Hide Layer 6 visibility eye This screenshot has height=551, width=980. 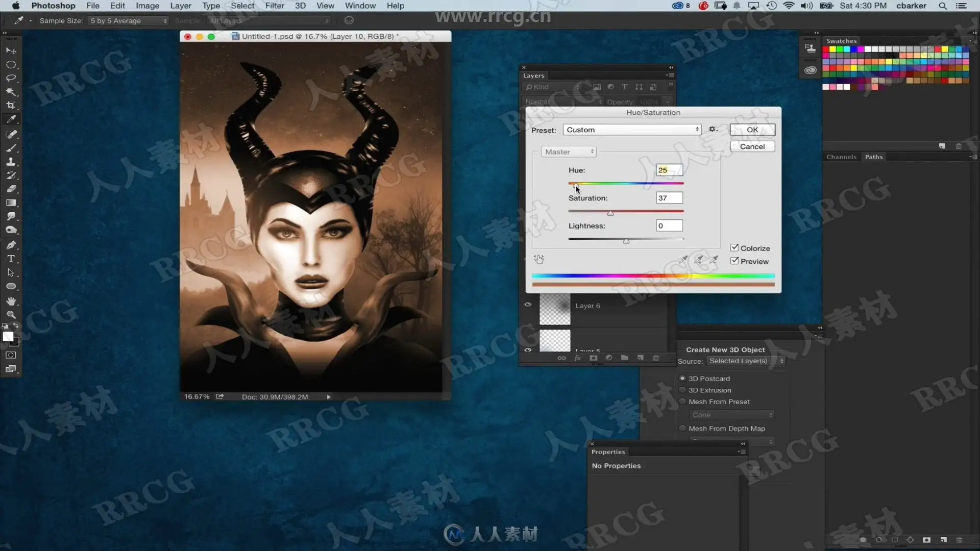(x=528, y=305)
